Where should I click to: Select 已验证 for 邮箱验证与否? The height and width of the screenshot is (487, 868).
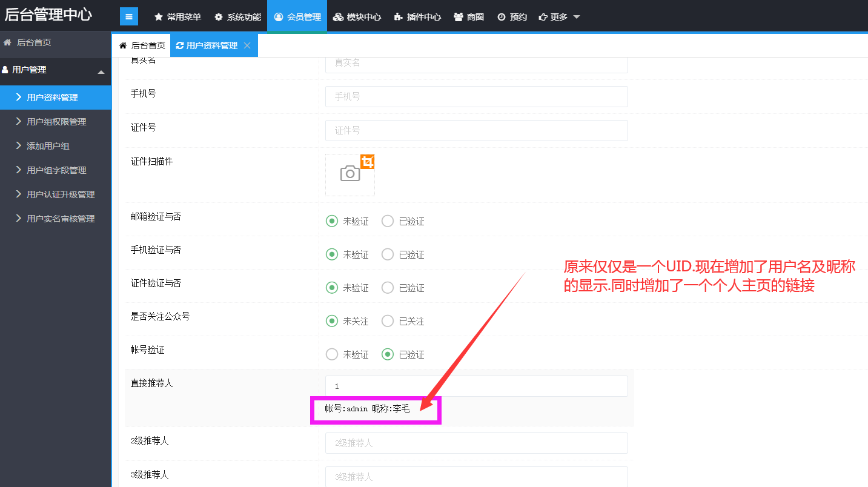[x=388, y=221]
